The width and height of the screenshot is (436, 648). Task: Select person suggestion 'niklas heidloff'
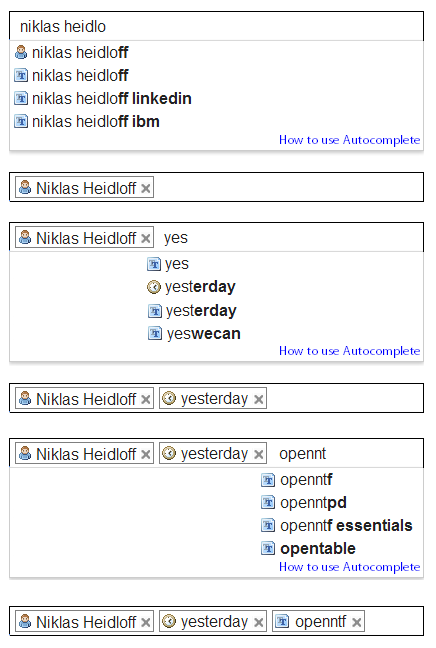71,52
